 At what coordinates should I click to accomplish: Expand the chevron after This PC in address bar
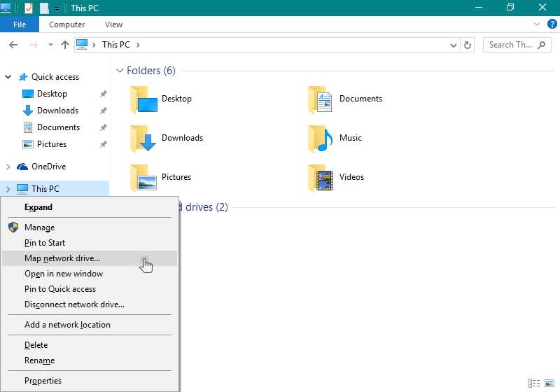point(138,45)
